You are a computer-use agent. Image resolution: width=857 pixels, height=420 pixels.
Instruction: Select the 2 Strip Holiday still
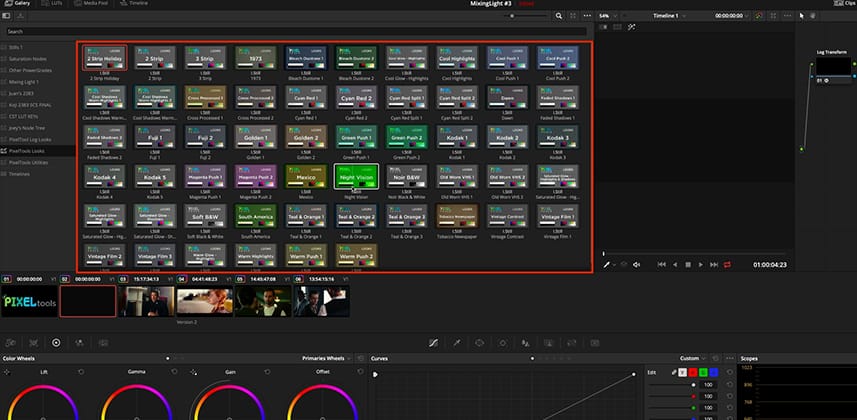tap(105, 57)
